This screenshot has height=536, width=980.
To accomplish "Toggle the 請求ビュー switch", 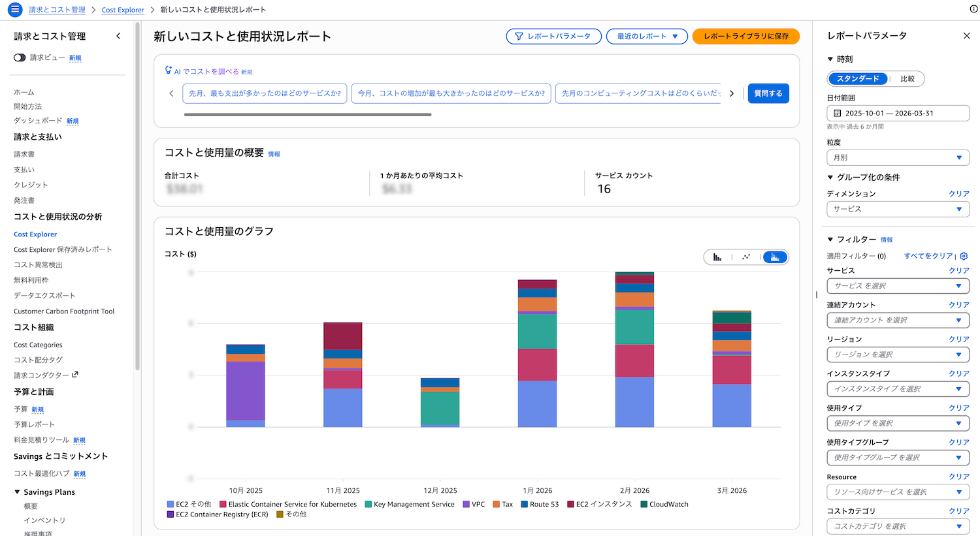I will coord(20,57).
